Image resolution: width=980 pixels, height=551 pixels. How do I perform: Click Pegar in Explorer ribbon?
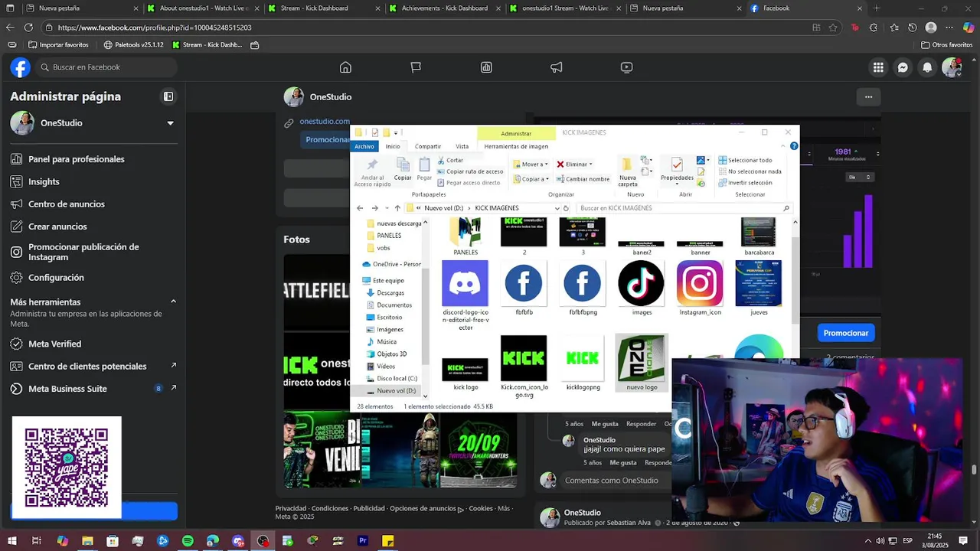click(x=424, y=169)
